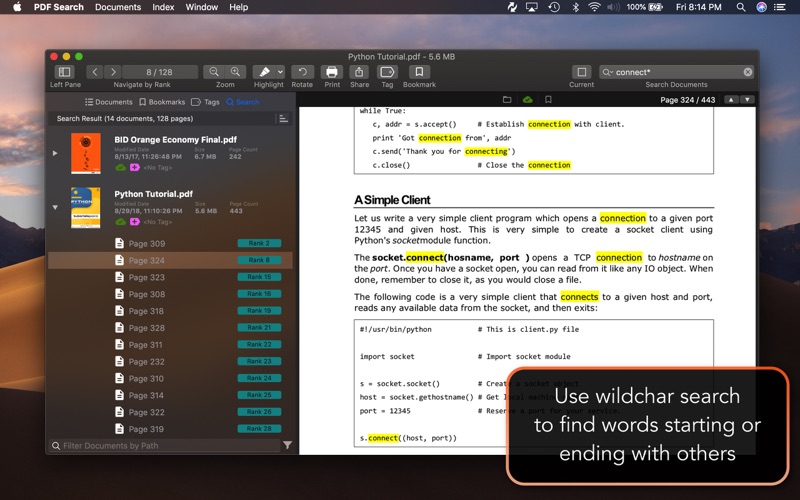
Task: Click folder icon in viewer header
Action: [x=507, y=99]
